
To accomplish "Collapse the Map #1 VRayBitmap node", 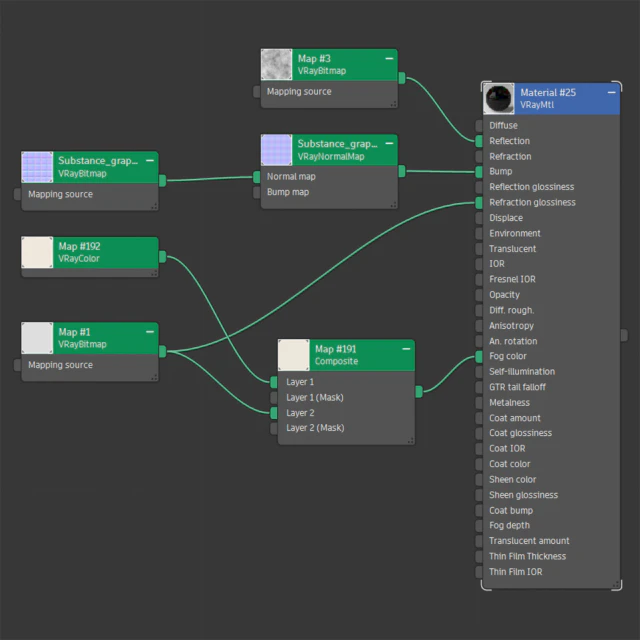I will pyautogui.click(x=150, y=332).
